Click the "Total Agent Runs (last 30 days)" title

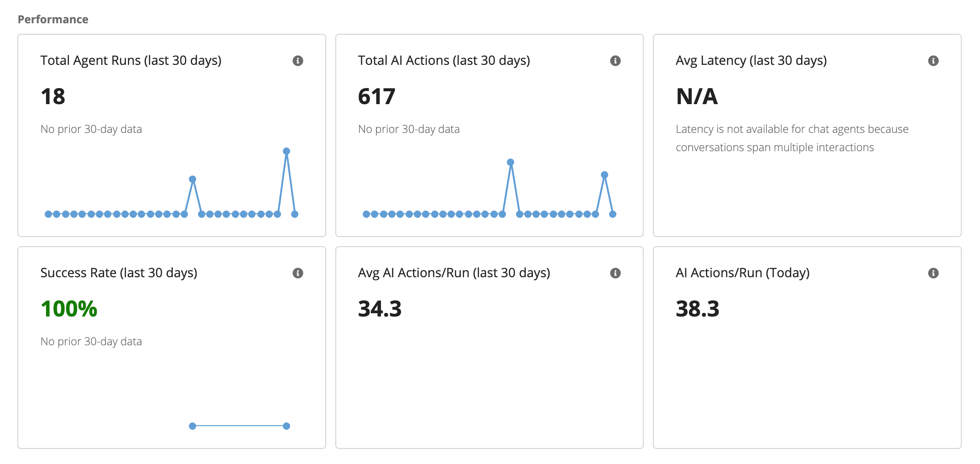pyautogui.click(x=131, y=60)
